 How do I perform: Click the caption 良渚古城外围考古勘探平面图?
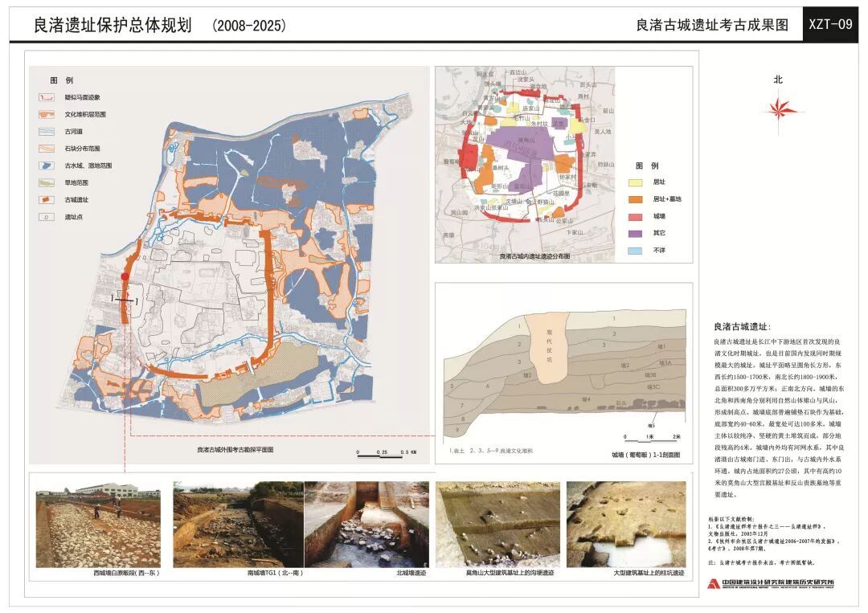235,450
